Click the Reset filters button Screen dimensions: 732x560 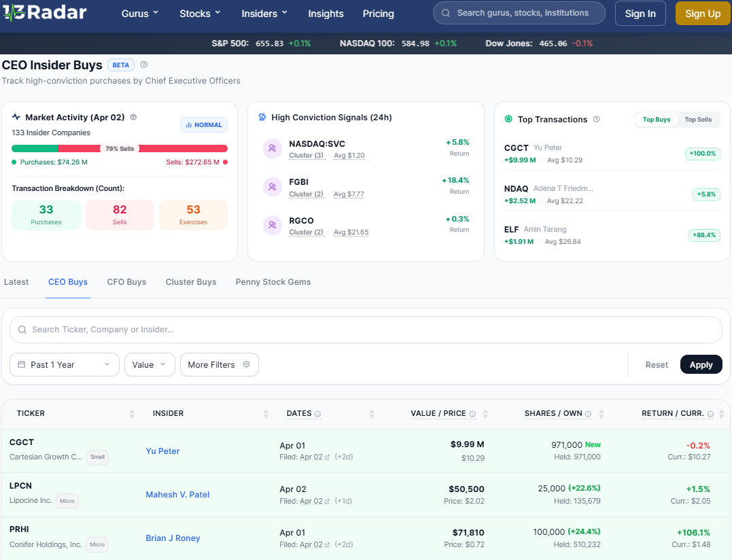[x=657, y=364]
